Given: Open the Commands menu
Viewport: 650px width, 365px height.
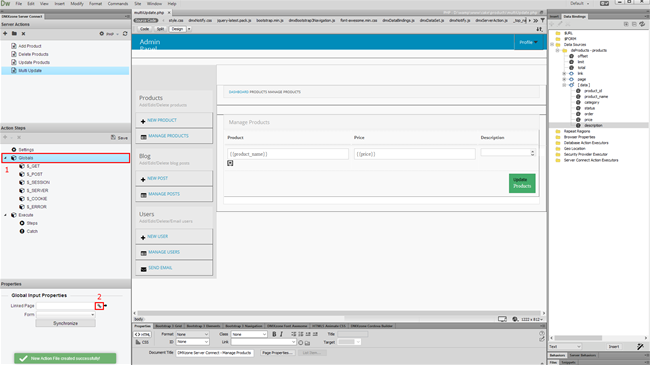Looking at the screenshot, I should point(118,3).
